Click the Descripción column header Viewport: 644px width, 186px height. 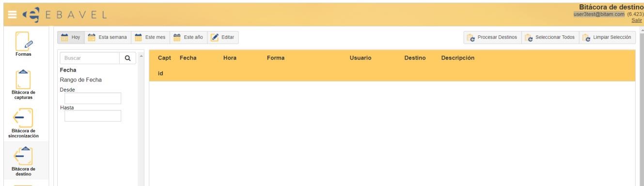pos(457,58)
